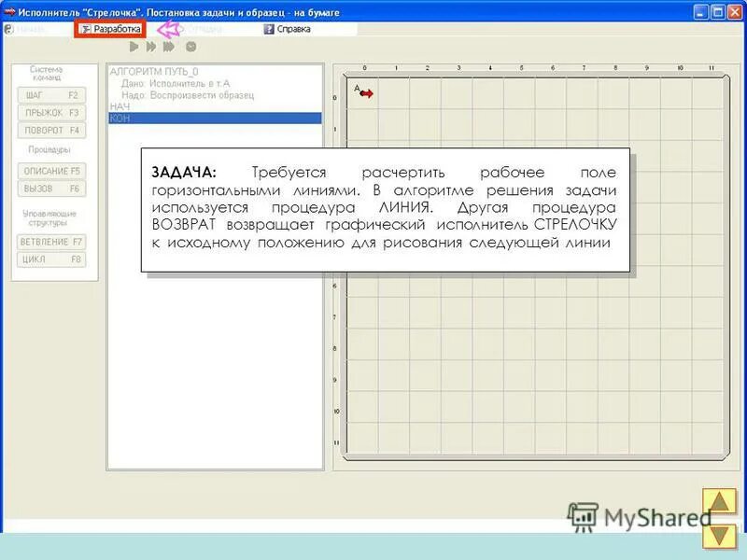The image size is (747, 560).
Task: Select the АЛГОРИТМ ПУТЬ_0 line
Action: (x=154, y=72)
